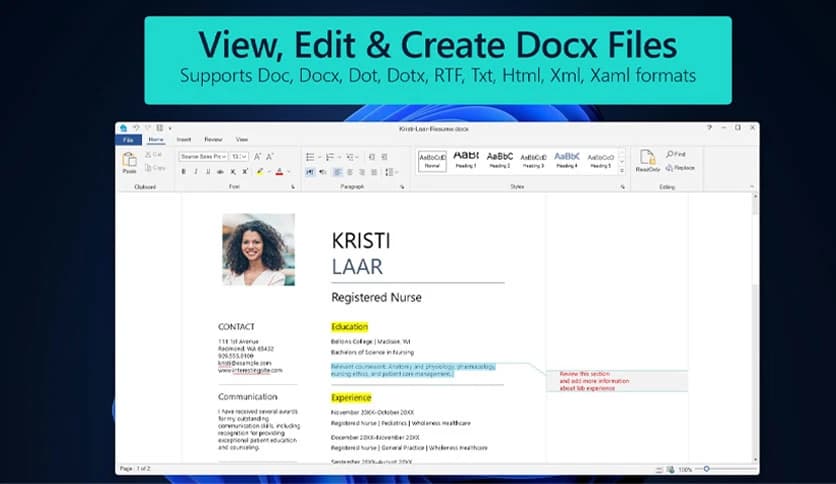The height and width of the screenshot is (484, 836).
Task: Click the vertical scrollbar of document
Action: (x=755, y=327)
